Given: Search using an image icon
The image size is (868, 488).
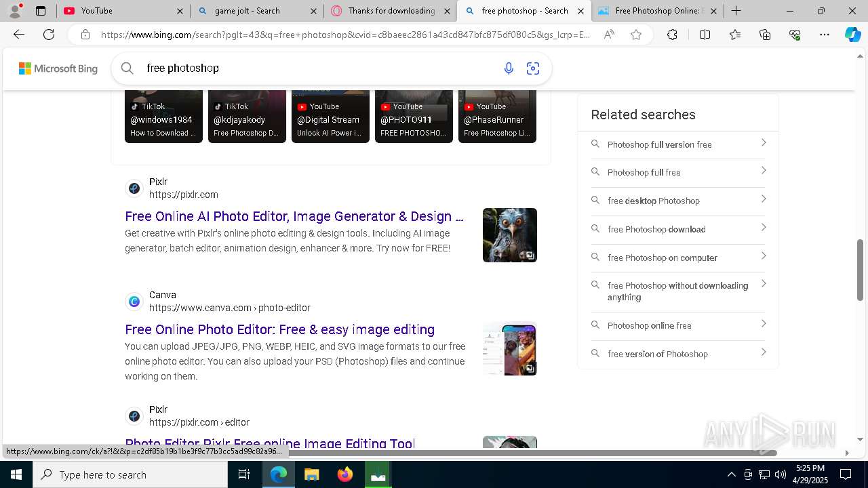Looking at the screenshot, I should tap(533, 68).
